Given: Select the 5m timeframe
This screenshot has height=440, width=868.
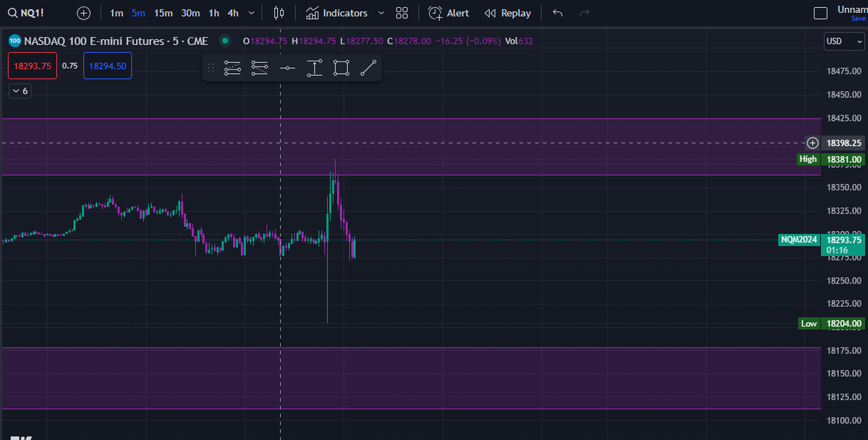Looking at the screenshot, I should pyautogui.click(x=138, y=13).
